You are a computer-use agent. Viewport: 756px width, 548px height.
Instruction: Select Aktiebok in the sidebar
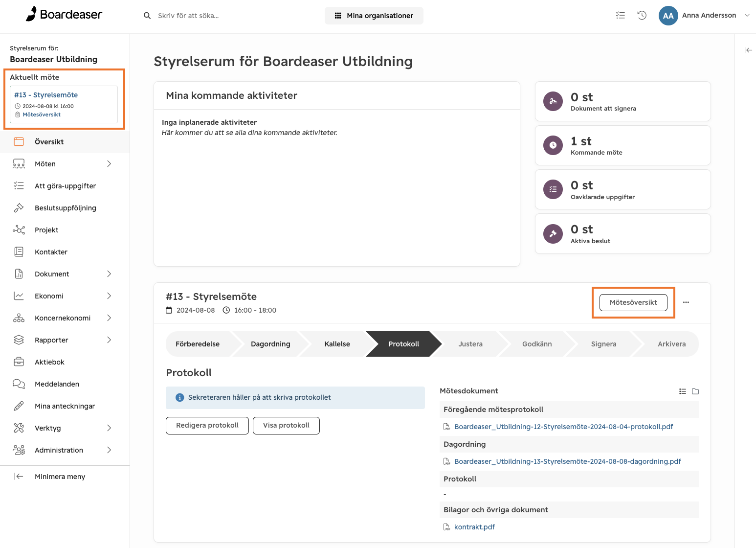point(65,362)
